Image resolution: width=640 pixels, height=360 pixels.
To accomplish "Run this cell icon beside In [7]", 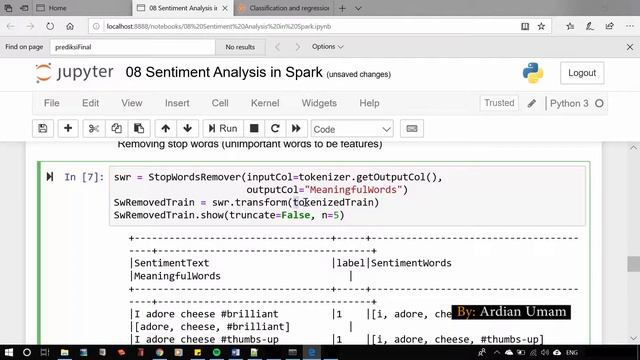I will (50, 177).
